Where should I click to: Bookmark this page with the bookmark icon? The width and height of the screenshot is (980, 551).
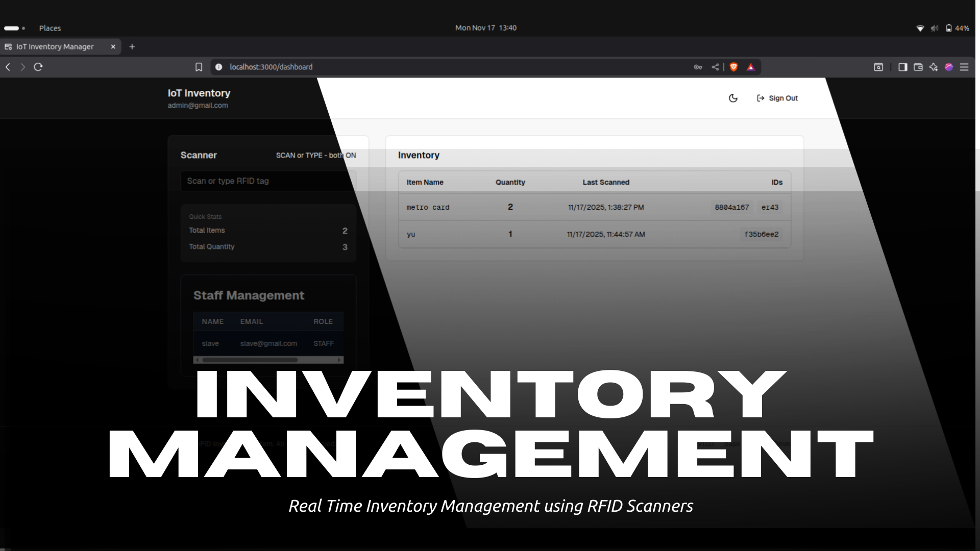[x=199, y=67]
